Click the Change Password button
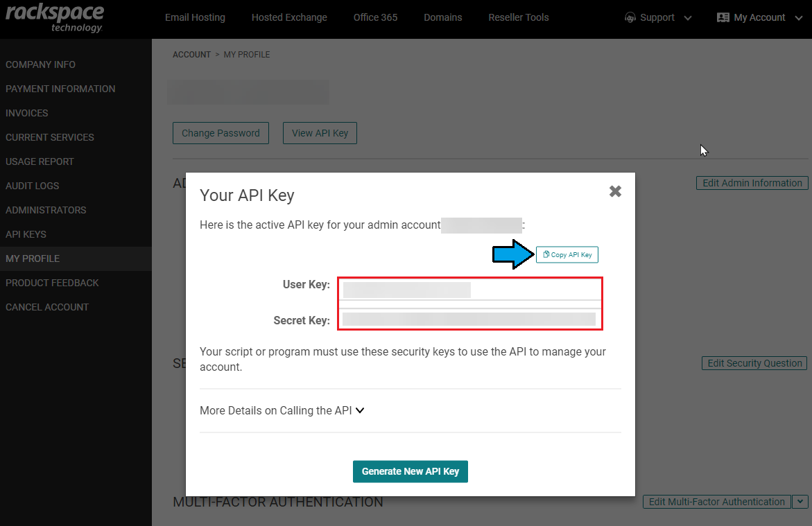812x526 pixels. point(221,133)
